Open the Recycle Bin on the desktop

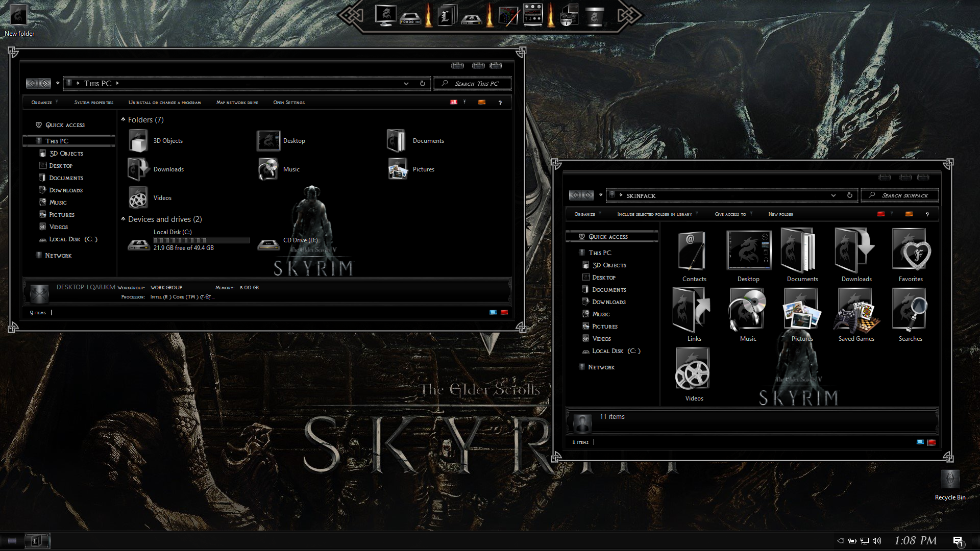pos(950,480)
